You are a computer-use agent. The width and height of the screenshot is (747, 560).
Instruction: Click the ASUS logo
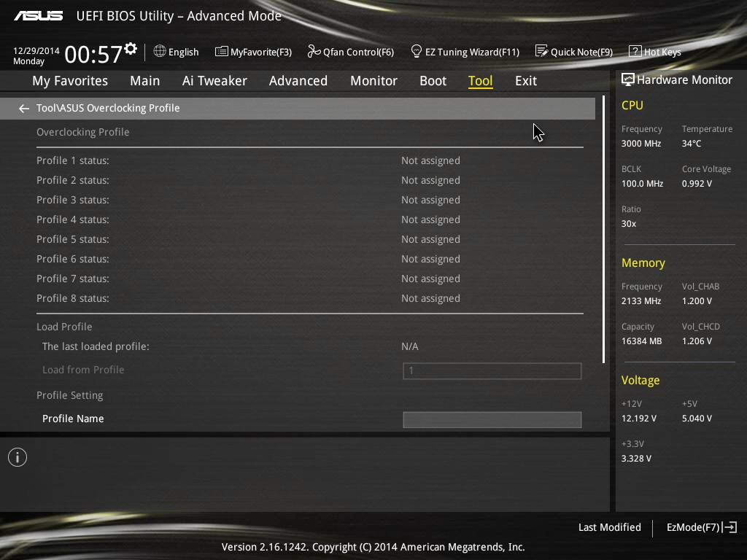point(39,16)
